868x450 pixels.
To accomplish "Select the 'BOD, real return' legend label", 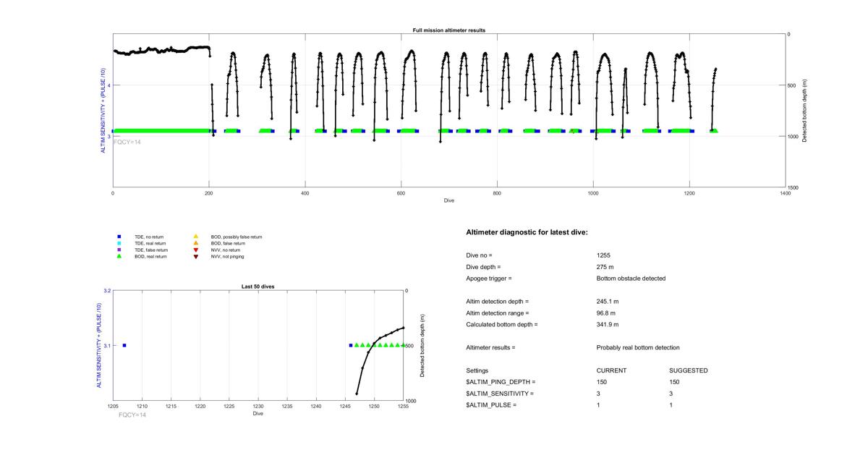I will [x=150, y=256].
